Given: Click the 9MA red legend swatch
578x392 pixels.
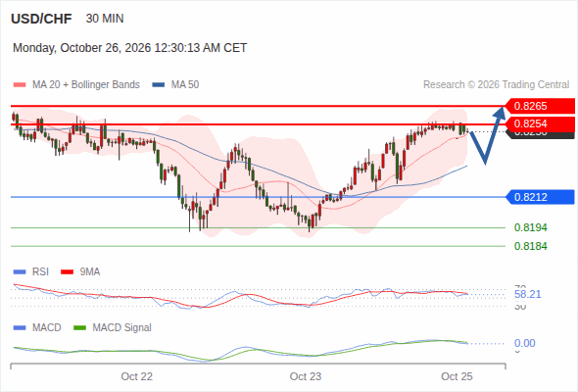Looking at the screenshot, I should (67, 272).
